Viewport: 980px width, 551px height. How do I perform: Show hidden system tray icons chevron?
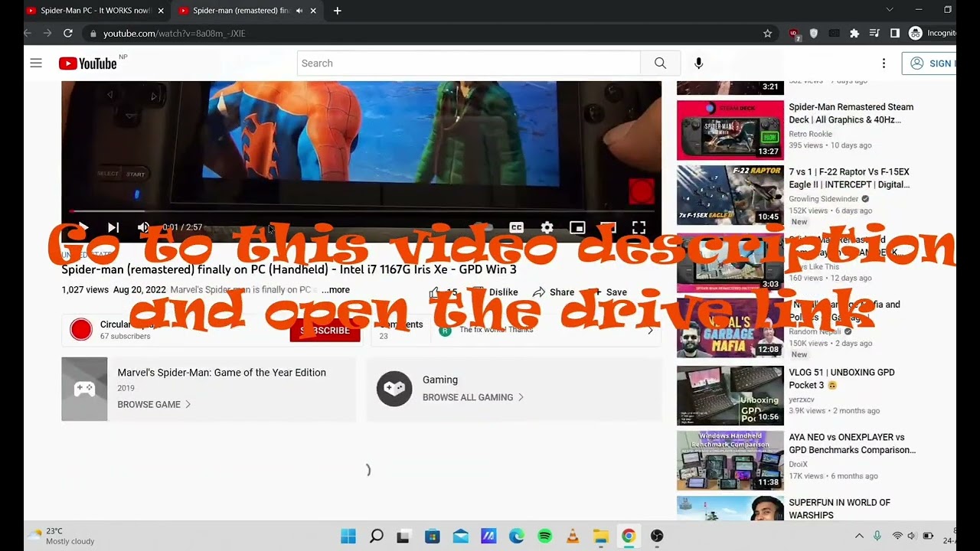859,536
